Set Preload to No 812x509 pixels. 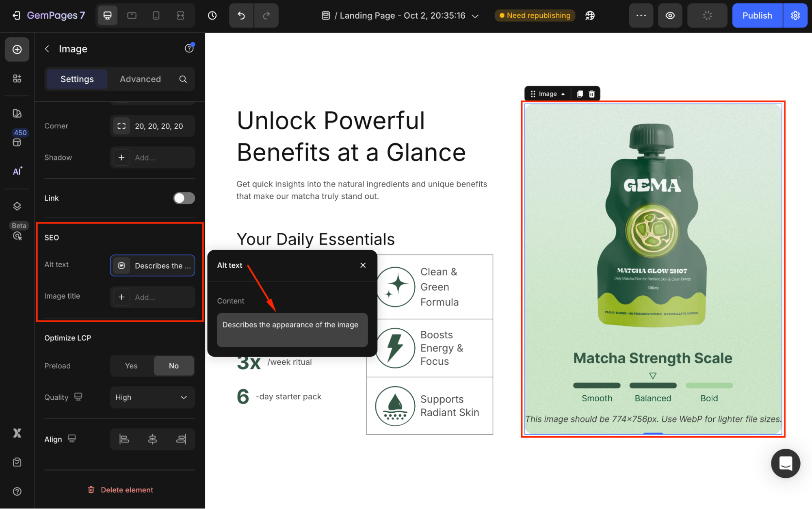click(x=173, y=366)
